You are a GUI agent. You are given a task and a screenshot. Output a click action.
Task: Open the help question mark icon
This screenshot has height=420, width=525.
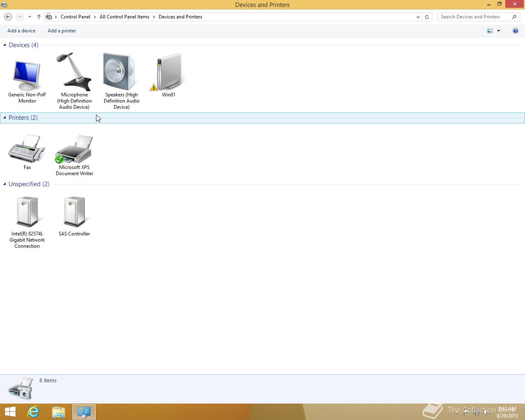pyautogui.click(x=516, y=31)
